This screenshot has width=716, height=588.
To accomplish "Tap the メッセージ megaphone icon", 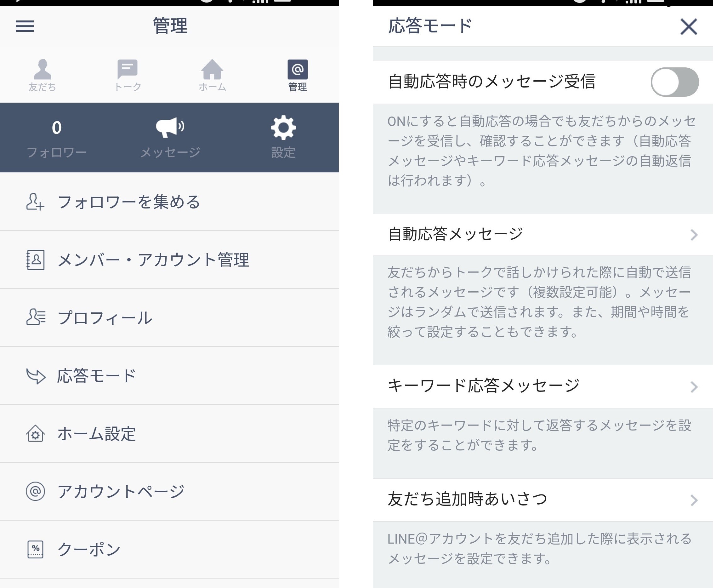I will coord(170,128).
